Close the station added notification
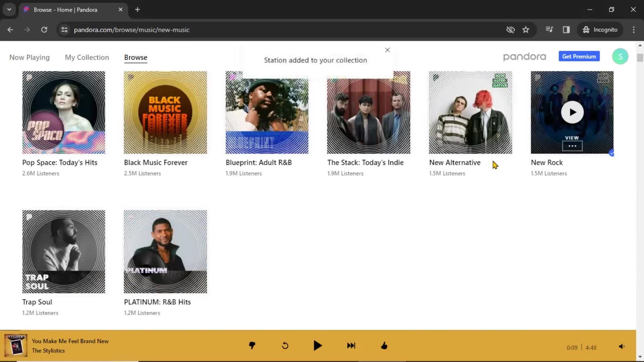The width and height of the screenshot is (644, 362). point(387,50)
